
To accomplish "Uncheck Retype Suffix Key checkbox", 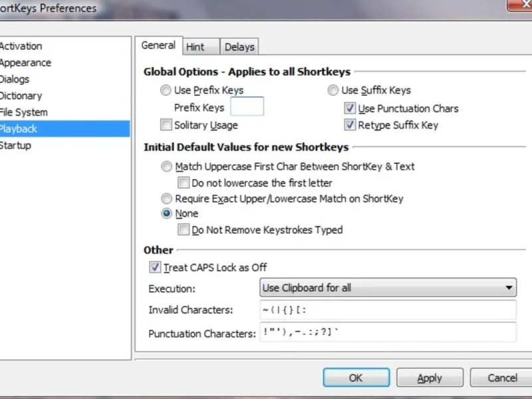I will [350, 125].
